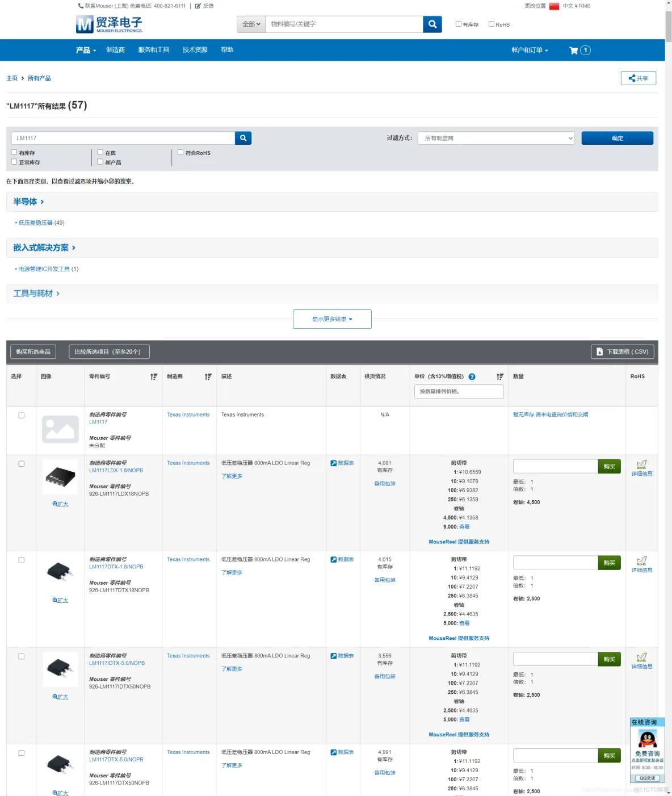Viewport: 672px width, 796px height.
Task: Click quantity field for LM1117DTX-1.8/NOPB
Action: click(556, 563)
